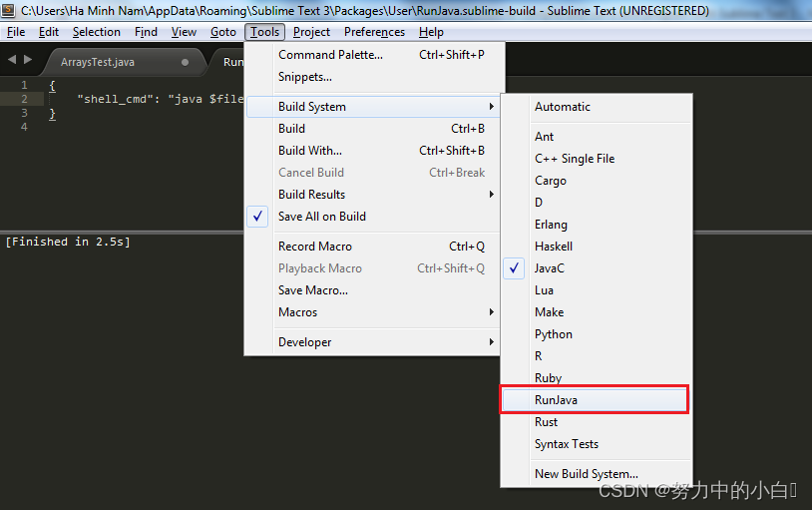This screenshot has height=510, width=812.
Task: Choose Automatic build system
Action: pos(597,107)
